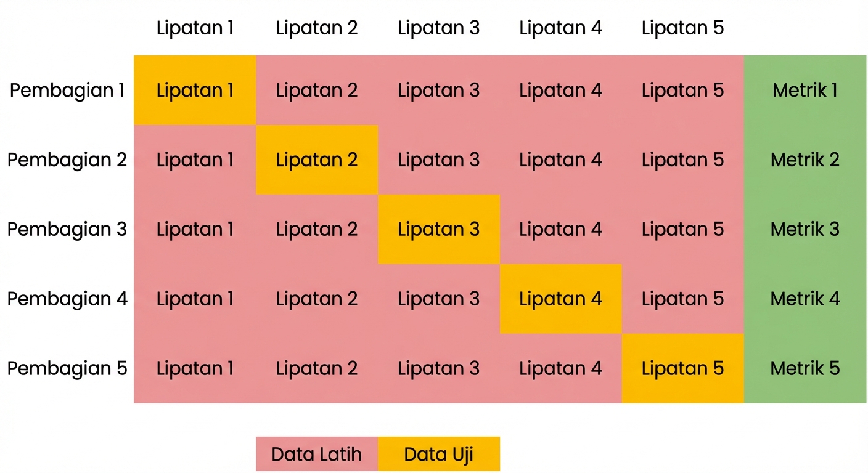868x473 pixels.
Task: Select orange Lipatan 3 test cell in Pembagian 3
Action: click(438, 229)
